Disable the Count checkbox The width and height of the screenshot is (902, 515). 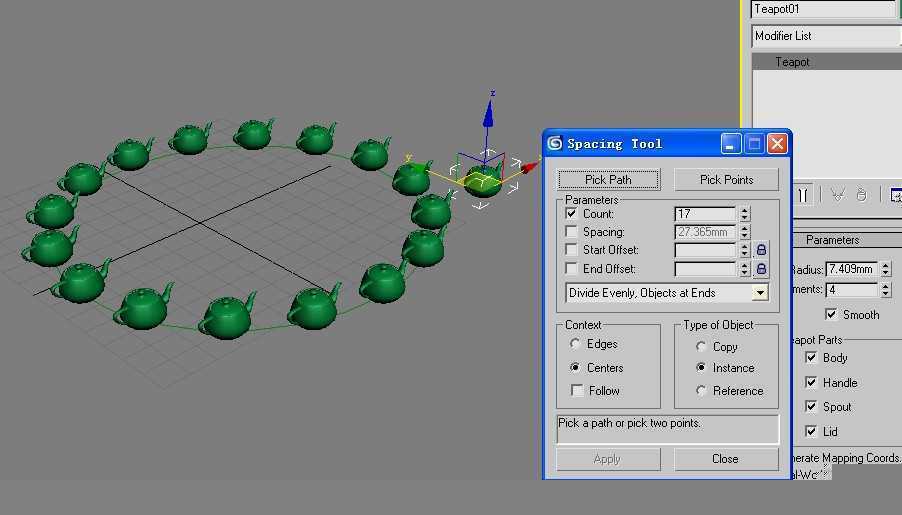[571, 213]
